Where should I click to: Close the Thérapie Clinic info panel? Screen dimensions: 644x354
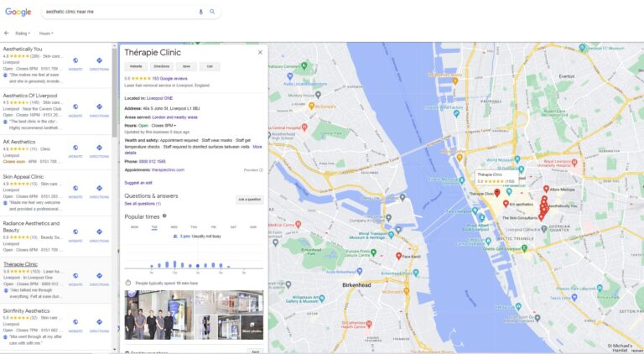click(x=260, y=52)
